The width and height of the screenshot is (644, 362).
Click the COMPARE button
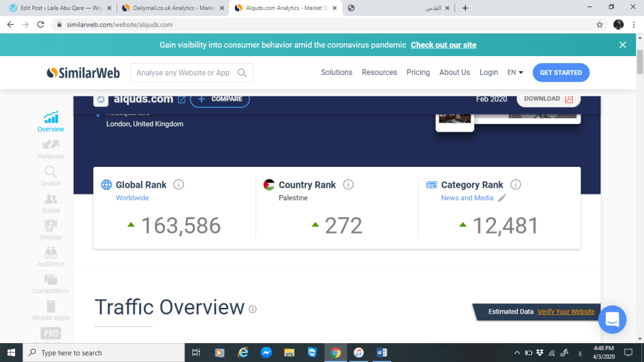(x=220, y=99)
